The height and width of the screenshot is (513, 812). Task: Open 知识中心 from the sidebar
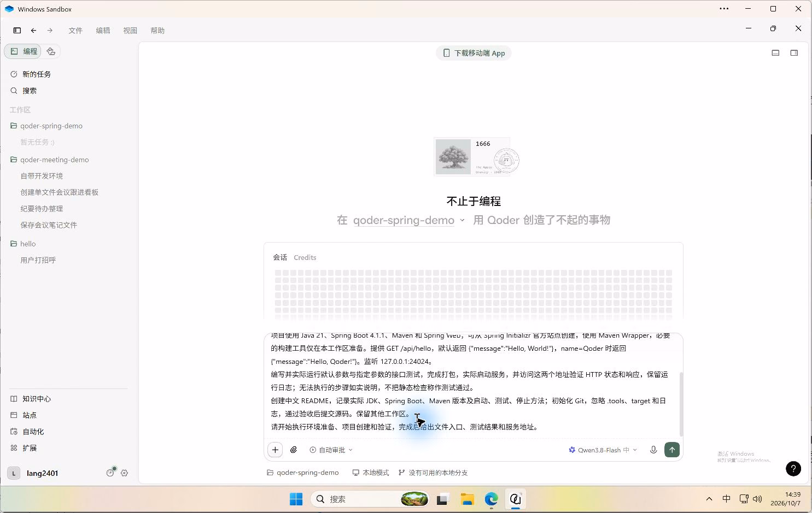click(37, 399)
